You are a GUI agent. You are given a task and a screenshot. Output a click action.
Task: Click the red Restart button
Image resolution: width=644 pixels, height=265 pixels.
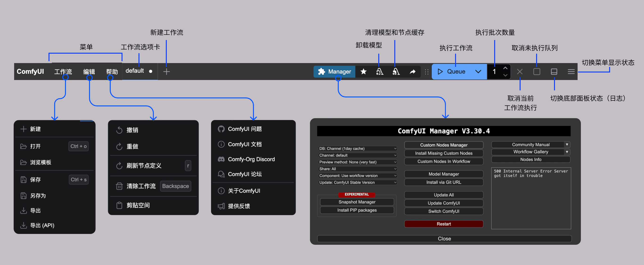click(x=444, y=224)
